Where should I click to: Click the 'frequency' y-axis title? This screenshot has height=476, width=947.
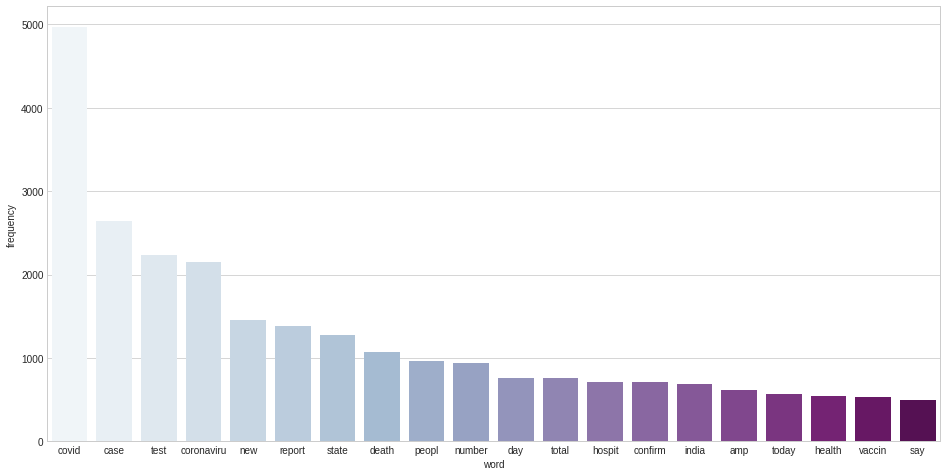click(10, 226)
